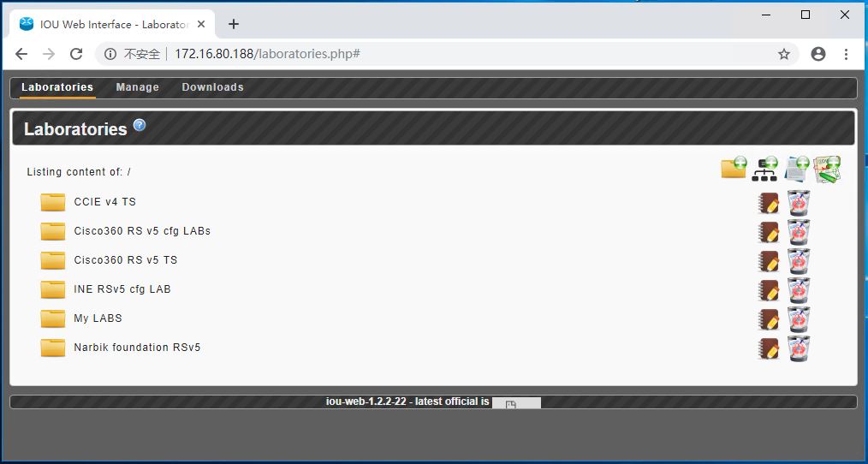
Task: Edit the Narbik foundation RSv5 folder
Action: (769, 348)
